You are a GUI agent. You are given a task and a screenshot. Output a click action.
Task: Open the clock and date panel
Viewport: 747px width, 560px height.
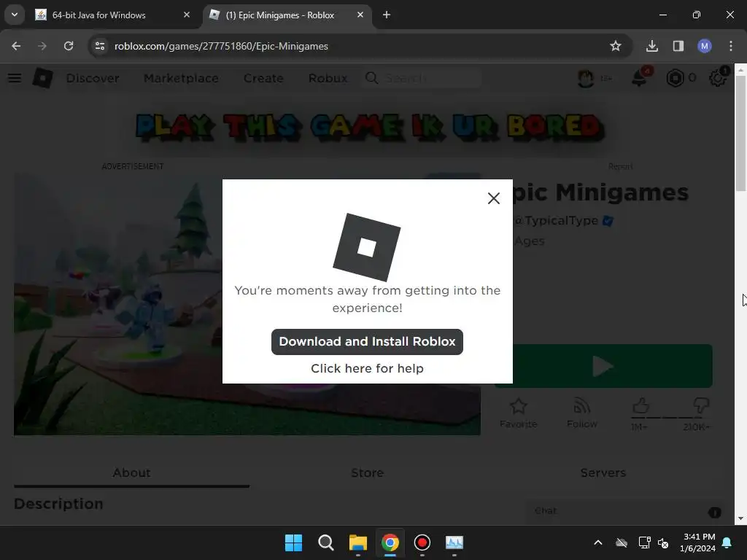(697, 542)
